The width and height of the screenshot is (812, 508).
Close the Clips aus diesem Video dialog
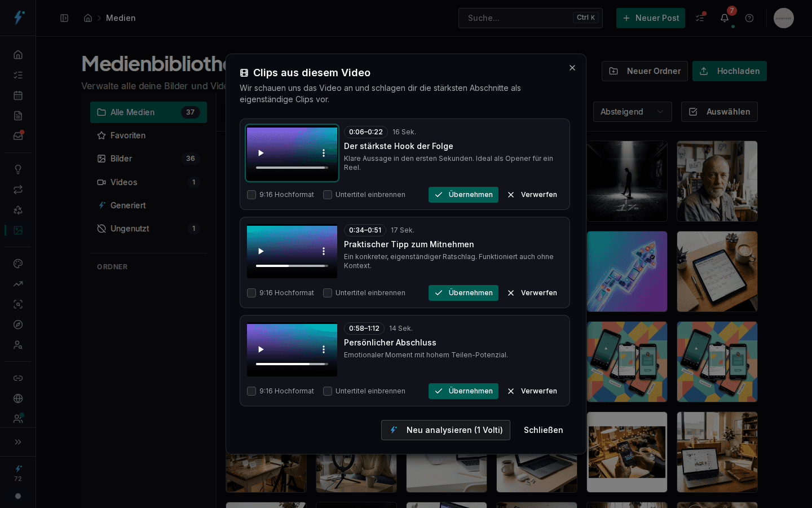pos(572,68)
